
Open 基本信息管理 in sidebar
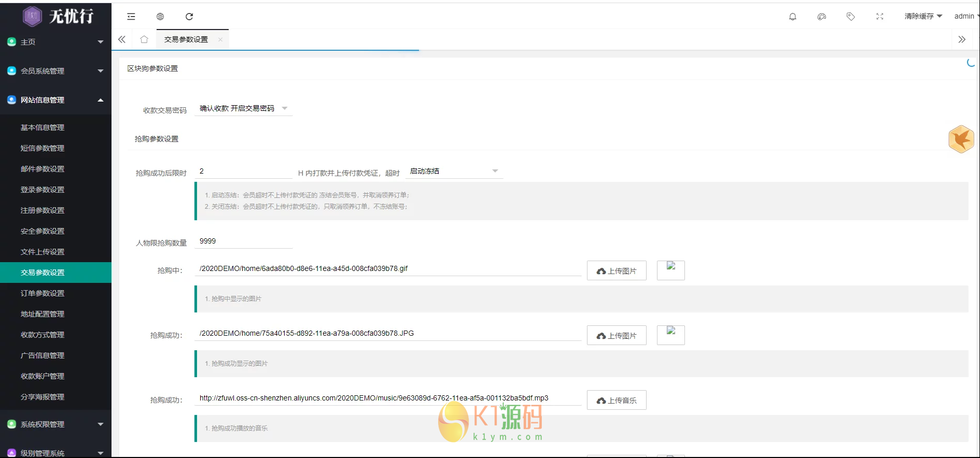55,127
